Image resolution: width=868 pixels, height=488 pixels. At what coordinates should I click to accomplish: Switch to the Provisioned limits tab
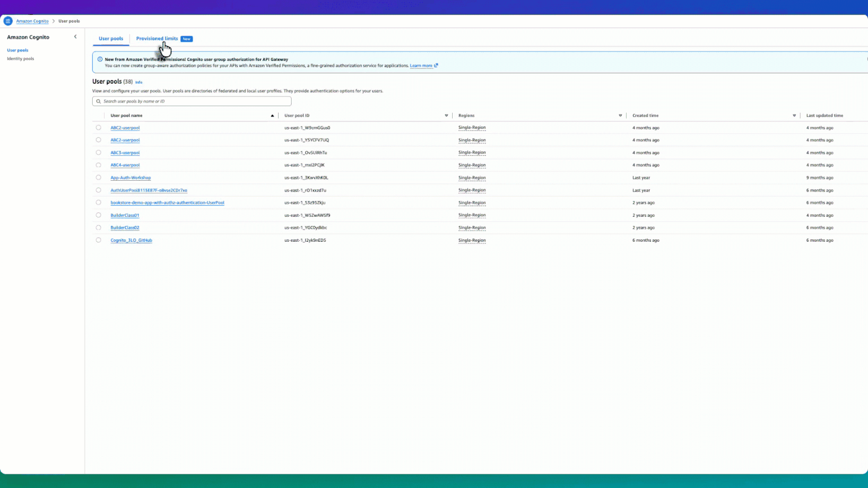[157, 39]
